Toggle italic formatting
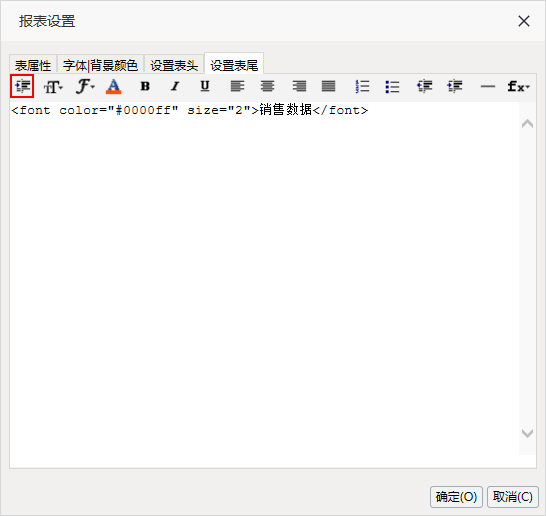Screen dimensions: 546x516 pos(175,86)
